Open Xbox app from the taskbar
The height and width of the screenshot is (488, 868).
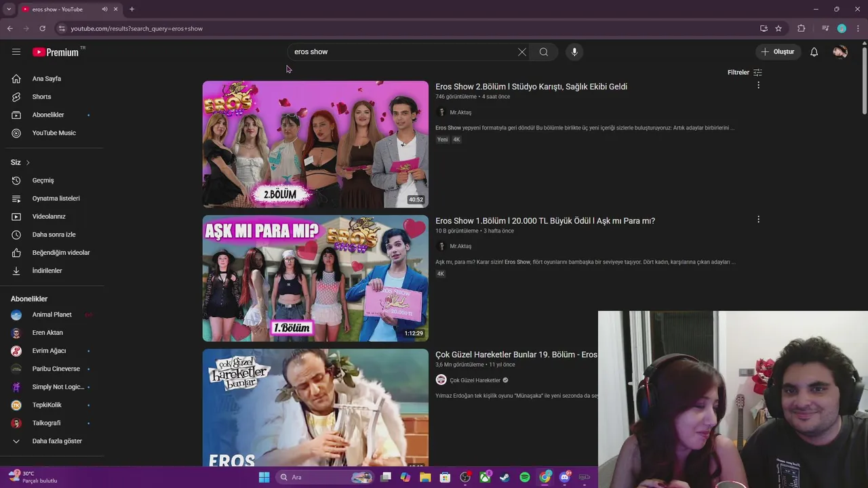[x=486, y=477]
